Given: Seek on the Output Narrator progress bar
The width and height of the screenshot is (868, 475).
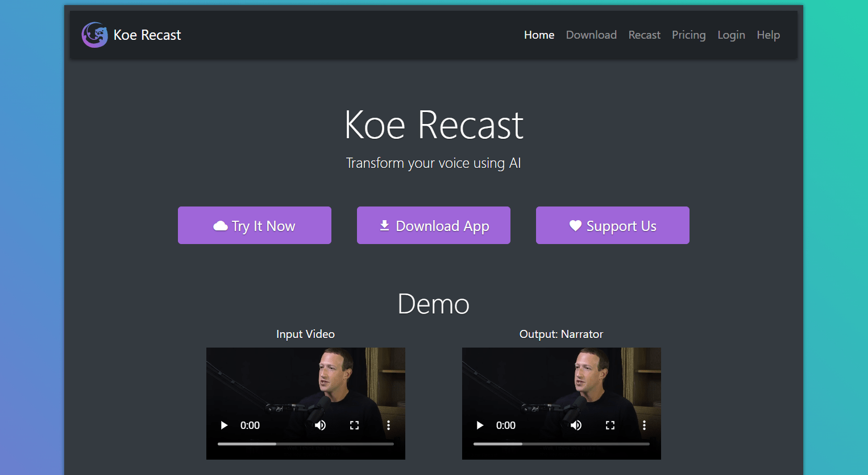Looking at the screenshot, I should tap(562, 444).
